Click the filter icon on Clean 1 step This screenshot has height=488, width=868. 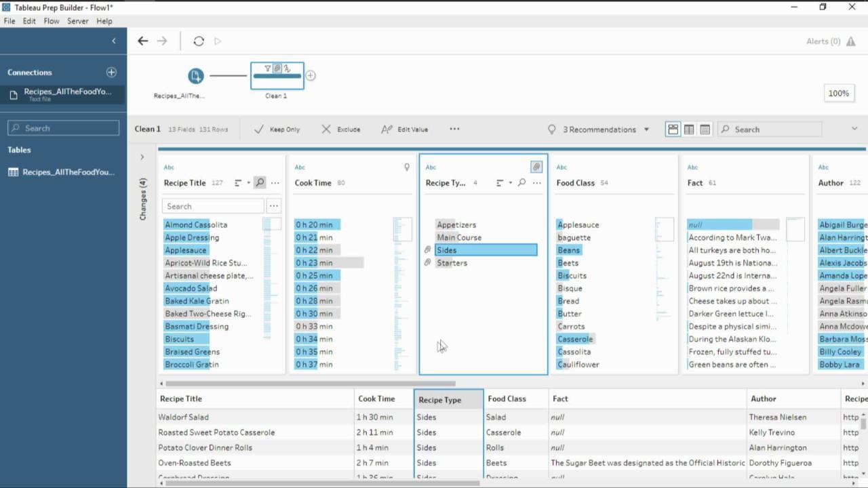click(268, 68)
